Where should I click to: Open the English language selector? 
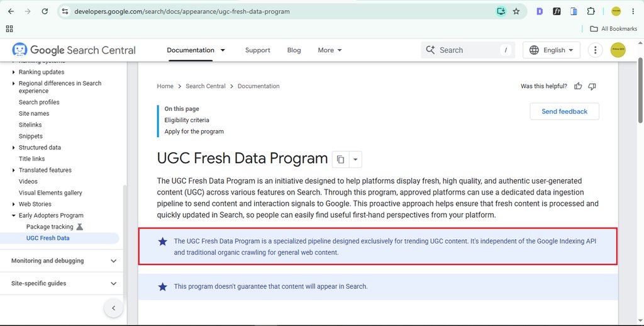551,50
